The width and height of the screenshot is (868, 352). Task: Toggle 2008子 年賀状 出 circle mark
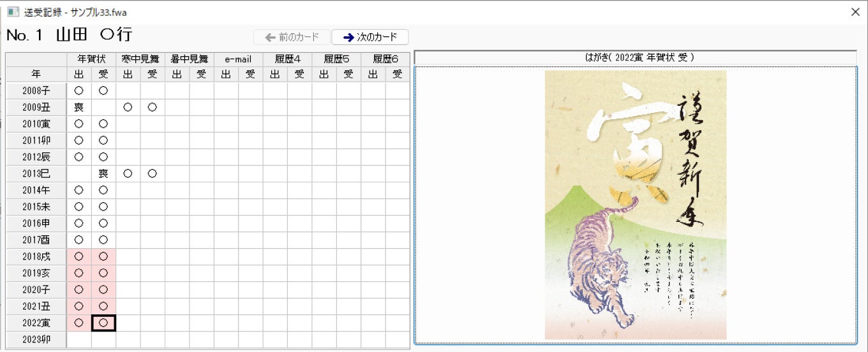[79, 91]
